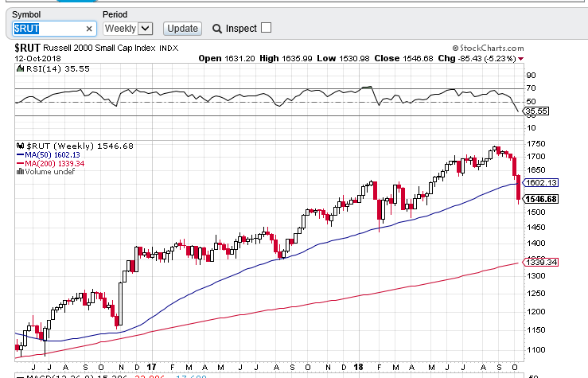Click the MA(50) price label 1602.13
The height and width of the screenshot is (378, 588).
click(x=540, y=182)
